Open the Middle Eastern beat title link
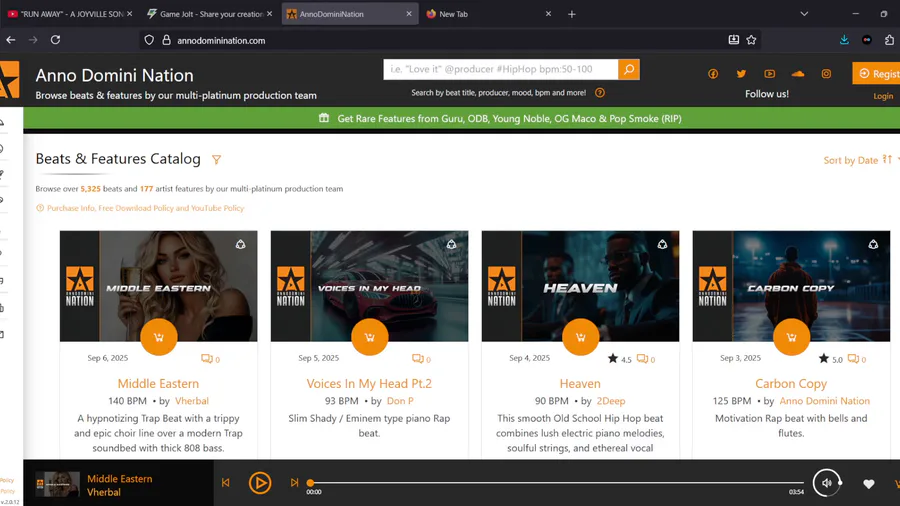Viewport: 900px width, 506px height. 158,383
